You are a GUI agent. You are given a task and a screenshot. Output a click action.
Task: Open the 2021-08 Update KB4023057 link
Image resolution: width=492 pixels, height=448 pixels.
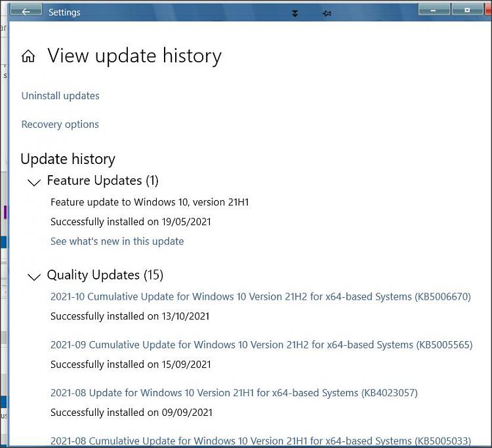[x=234, y=393]
